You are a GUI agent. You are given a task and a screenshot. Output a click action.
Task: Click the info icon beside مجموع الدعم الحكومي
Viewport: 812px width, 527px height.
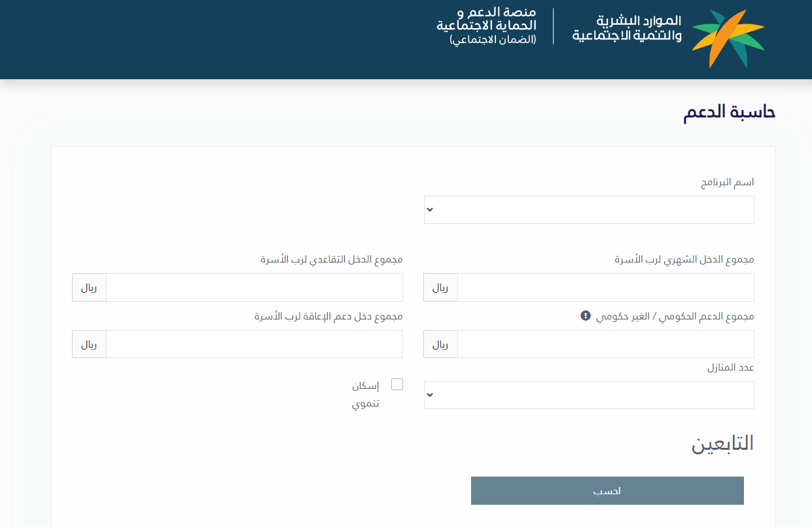[586, 316]
